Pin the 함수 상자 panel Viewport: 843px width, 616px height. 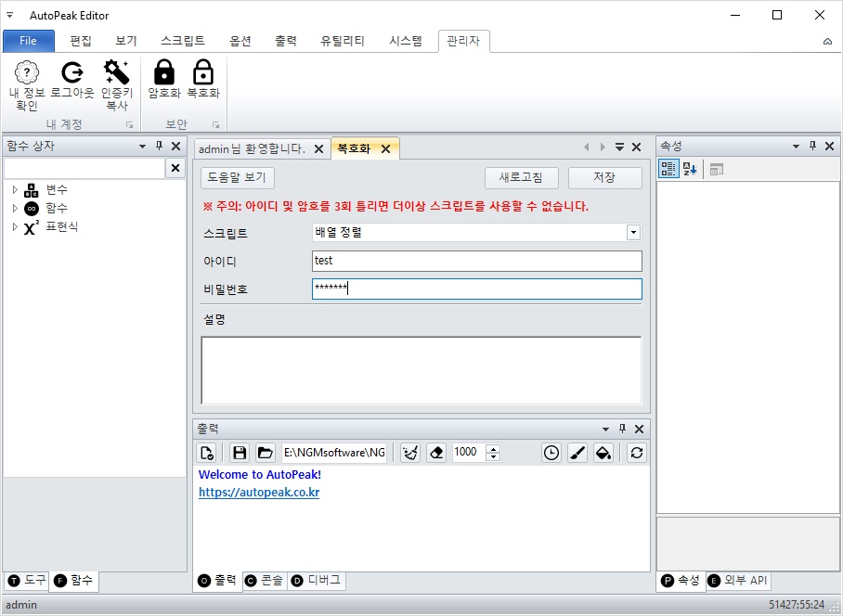[159, 146]
